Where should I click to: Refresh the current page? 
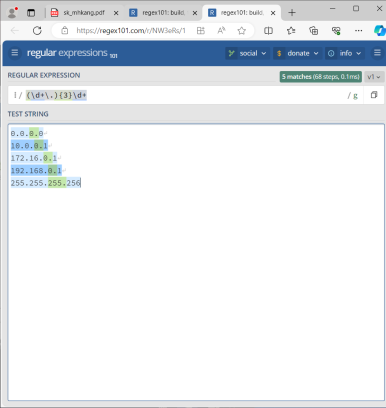click(x=37, y=31)
